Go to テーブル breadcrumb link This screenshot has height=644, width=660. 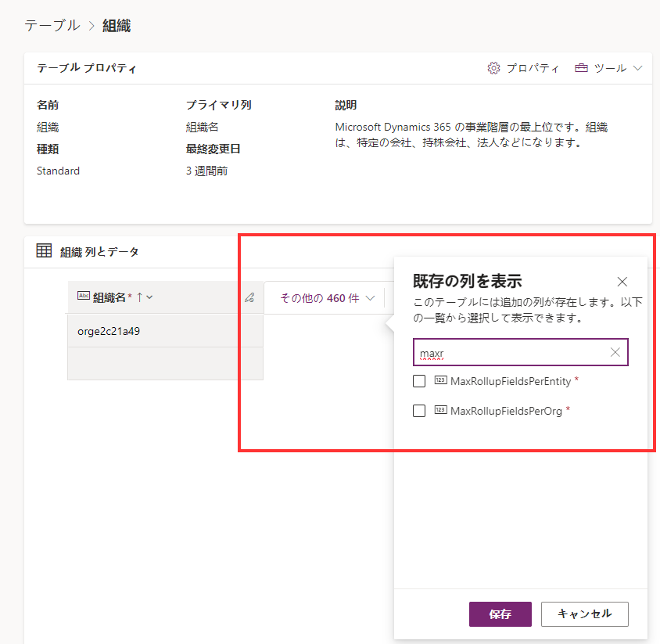(x=52, y=26)
